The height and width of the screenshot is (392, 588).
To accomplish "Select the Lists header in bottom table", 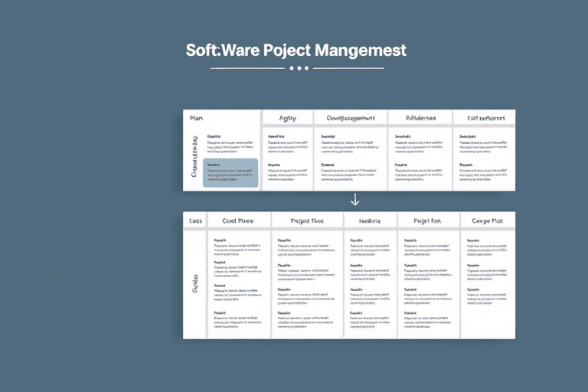I will click(194, 220).
